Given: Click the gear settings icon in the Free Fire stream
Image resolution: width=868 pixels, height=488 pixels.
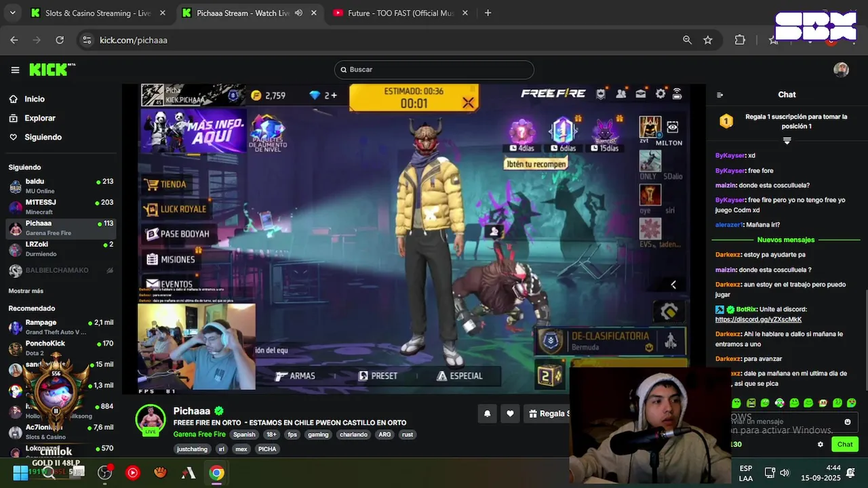Looking at the screenshot, I should tap(660, 94).
